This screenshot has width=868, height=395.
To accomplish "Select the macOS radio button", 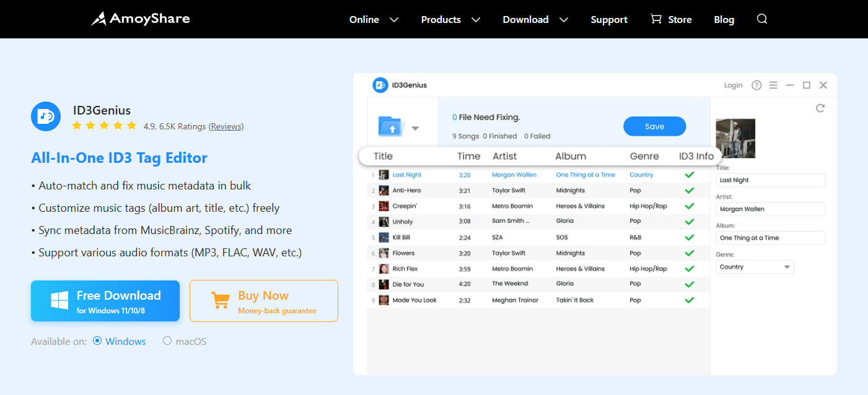I will coord(167,341).
